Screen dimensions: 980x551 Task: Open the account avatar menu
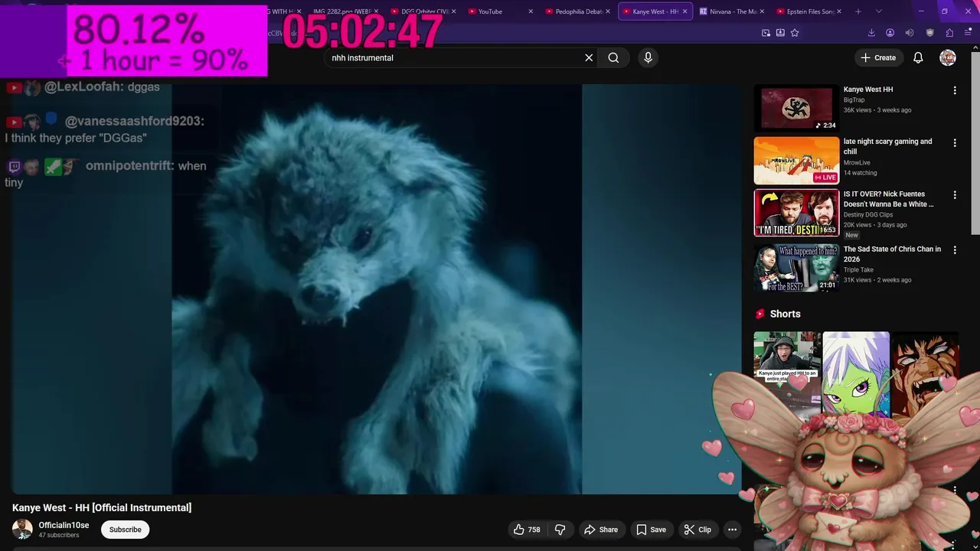click(948, 57)
